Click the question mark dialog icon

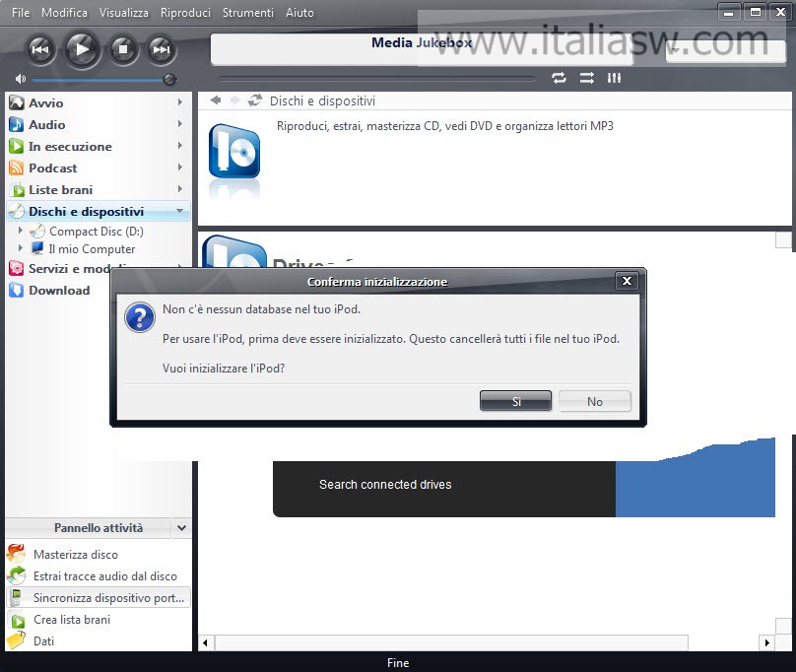pyautogui.click(x=140, y=317)
